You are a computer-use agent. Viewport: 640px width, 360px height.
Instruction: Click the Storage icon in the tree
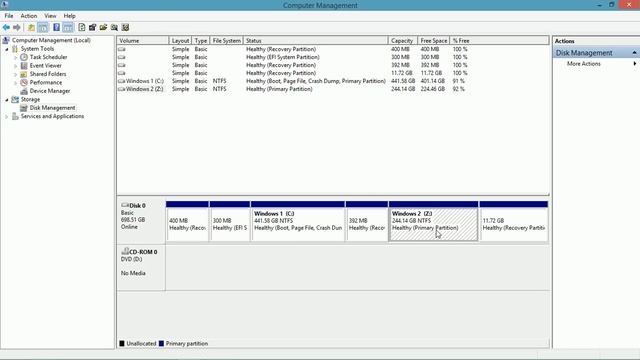pos(15,100)
